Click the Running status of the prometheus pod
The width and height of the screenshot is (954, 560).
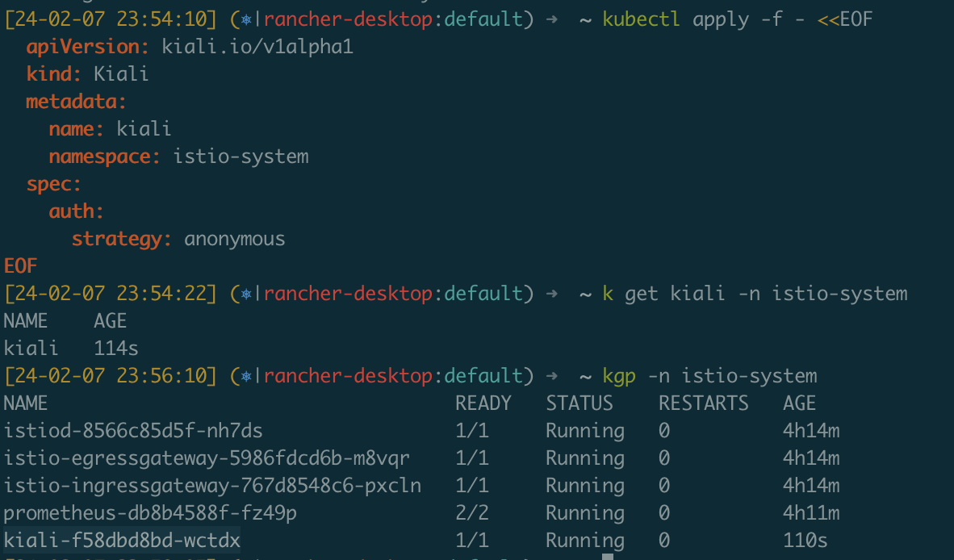coord(585,514)
